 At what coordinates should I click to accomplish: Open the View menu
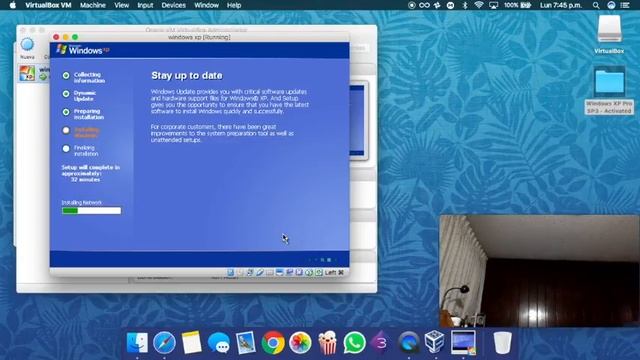click(121, 5)
